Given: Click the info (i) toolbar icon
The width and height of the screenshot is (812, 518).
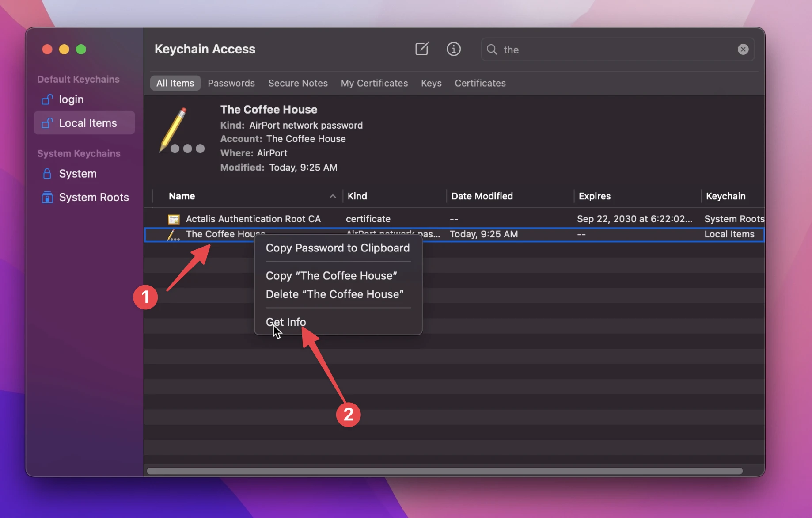Looking at the screenshot, I should pyautogui.click(x=453, y=49).
